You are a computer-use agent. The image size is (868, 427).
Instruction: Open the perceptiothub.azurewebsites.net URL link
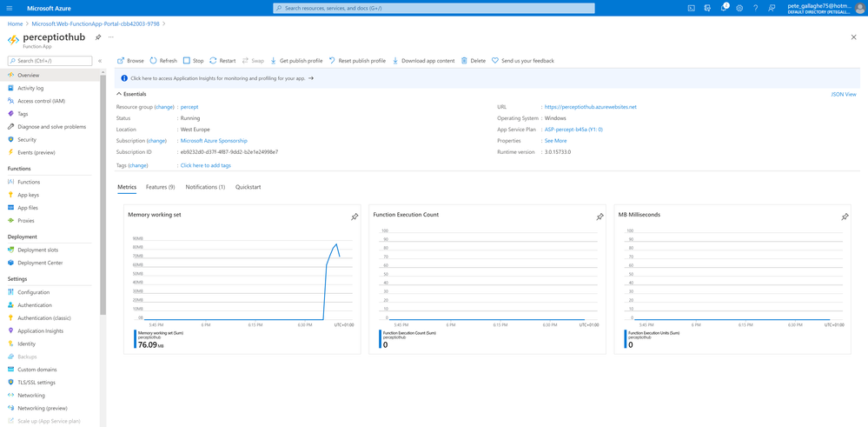tap(591, 107)
